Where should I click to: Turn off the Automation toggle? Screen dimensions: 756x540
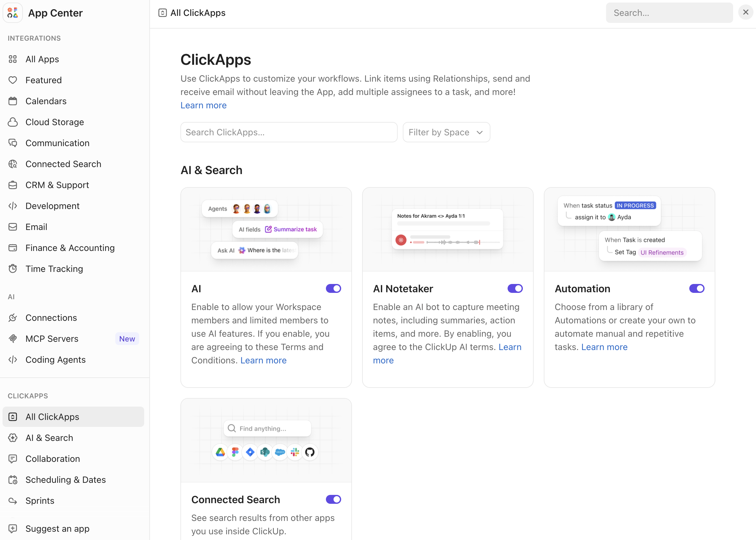tap(697, 288)
